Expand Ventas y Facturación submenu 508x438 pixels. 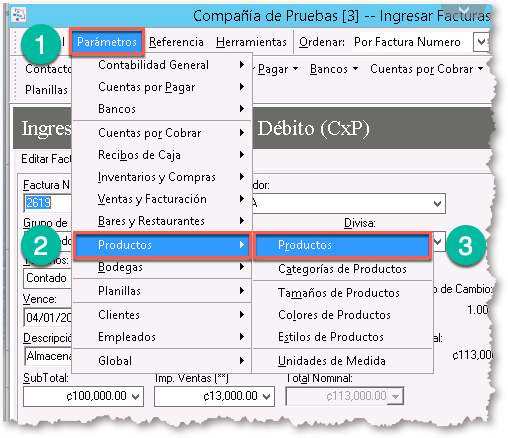click(162, 199)
